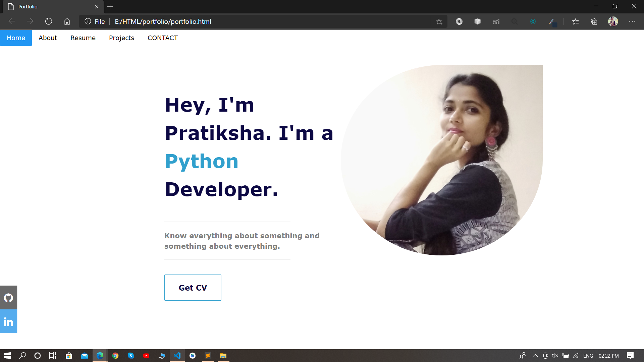Toggle the teal eye extension icon
This screenshot has height=362, width=644.
point(533,21)
